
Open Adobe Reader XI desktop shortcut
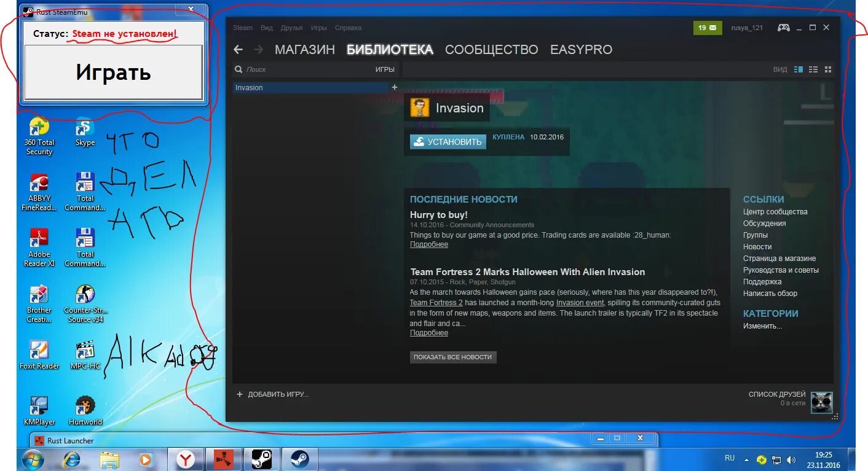point(39,248)
